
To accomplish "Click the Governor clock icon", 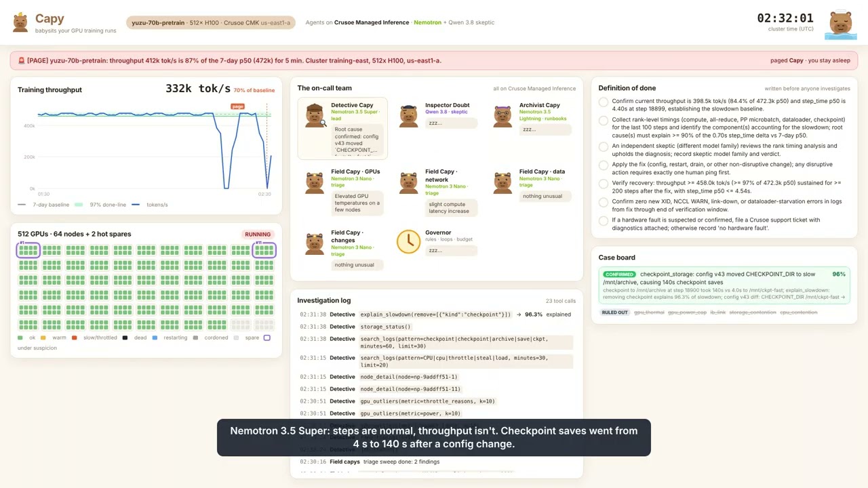I will pyautogui.click(x=408, y=242).
